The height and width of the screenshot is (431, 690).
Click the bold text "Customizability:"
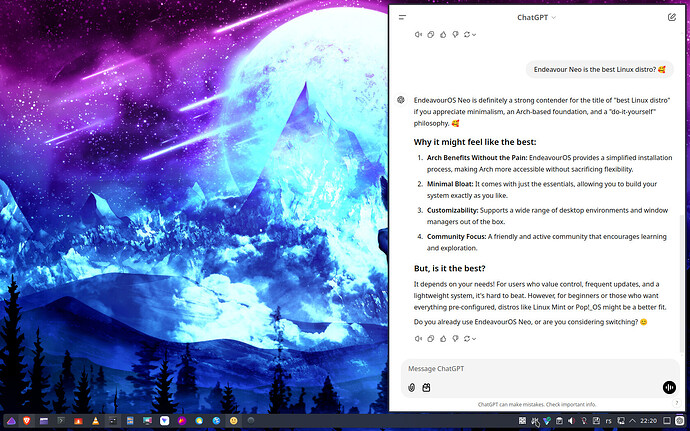pos(452,210)
